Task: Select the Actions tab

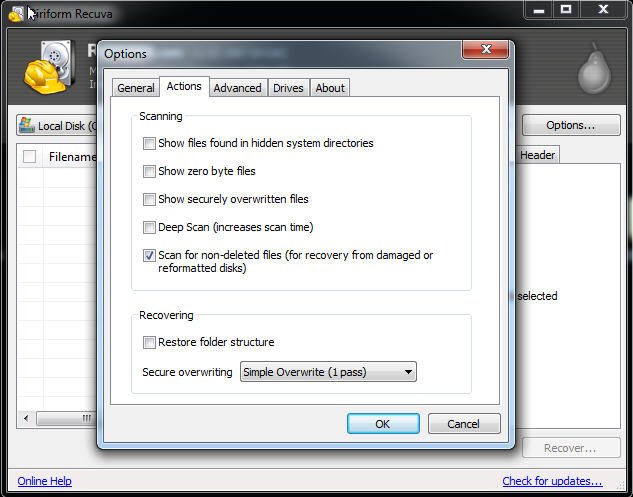Action: pyautogui.click(x=184, y=86)
